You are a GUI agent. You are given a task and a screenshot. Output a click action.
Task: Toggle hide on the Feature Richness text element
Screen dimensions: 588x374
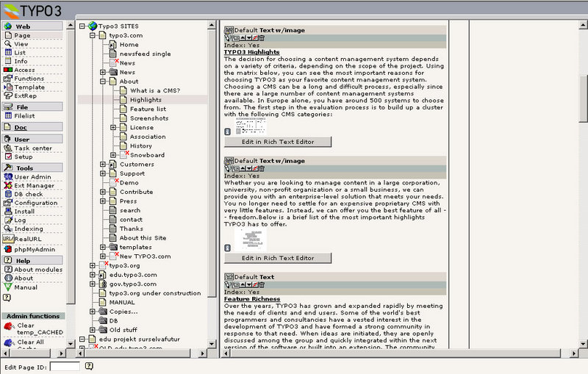pos(255,285)
